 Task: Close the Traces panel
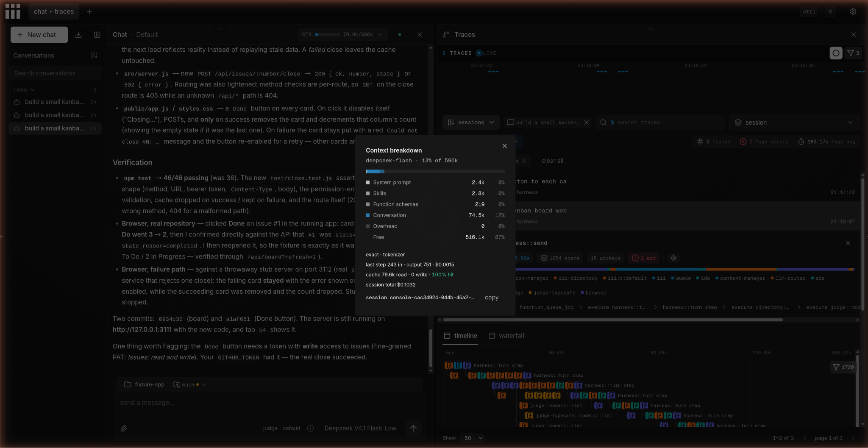click(x=854, y=35)
